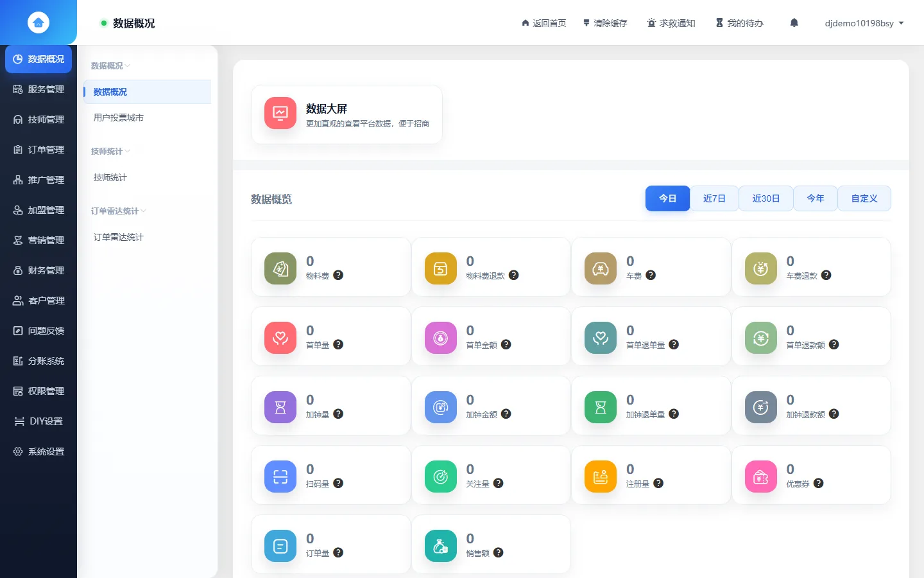Collapse the 数据概况 submenu group
The image size is (924, 578).
[110, 66]
